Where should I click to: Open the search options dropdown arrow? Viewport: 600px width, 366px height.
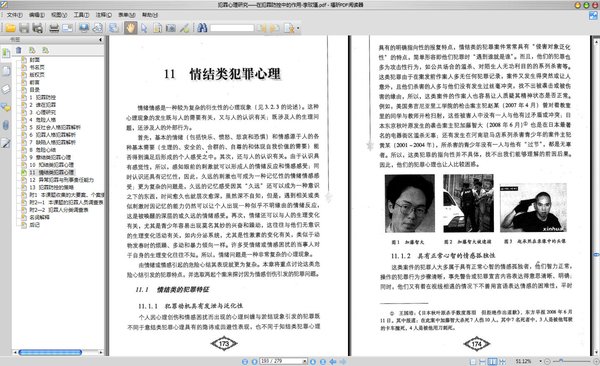point(298,28)
